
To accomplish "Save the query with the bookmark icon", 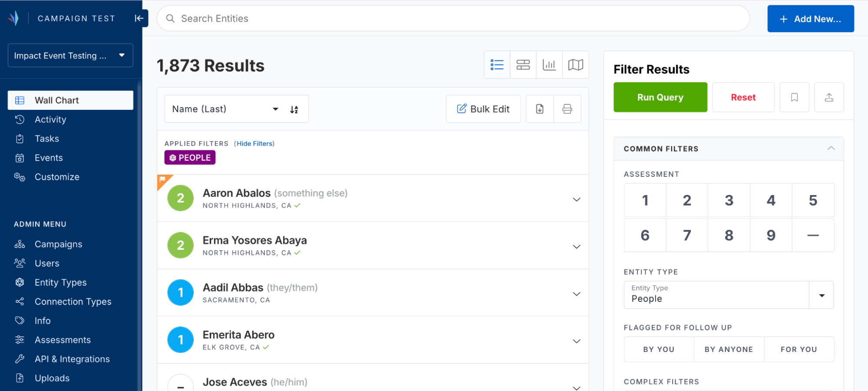I will (794, 97).
